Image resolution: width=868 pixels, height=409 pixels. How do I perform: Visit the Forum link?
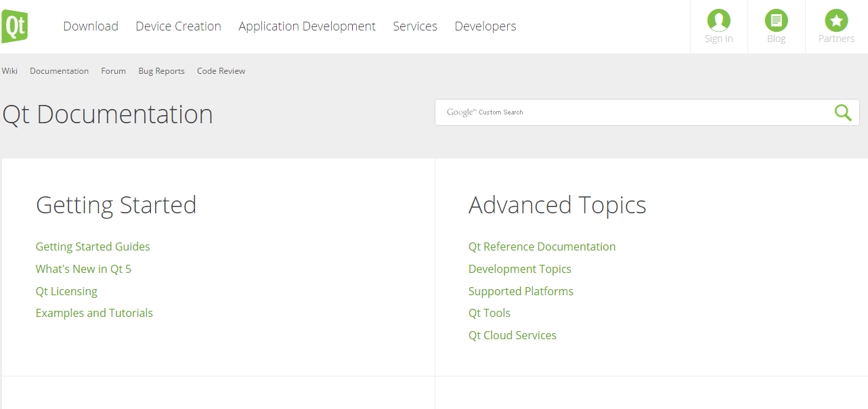coord(114,71)
